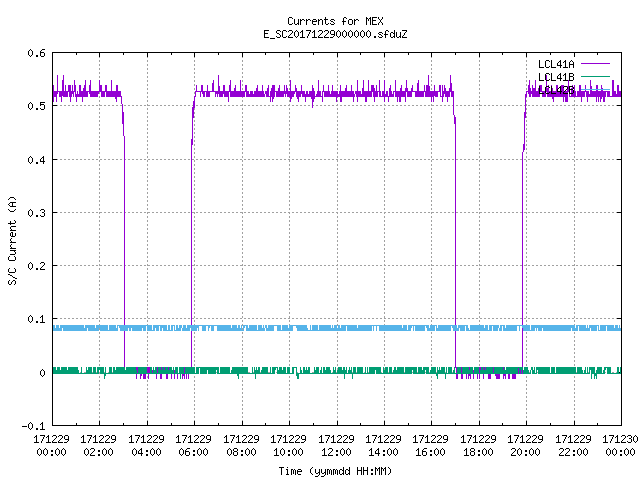This screenshot has height=480, width=640.
Task: Click the 20:00 time tick label
Action: click(525, 452)
